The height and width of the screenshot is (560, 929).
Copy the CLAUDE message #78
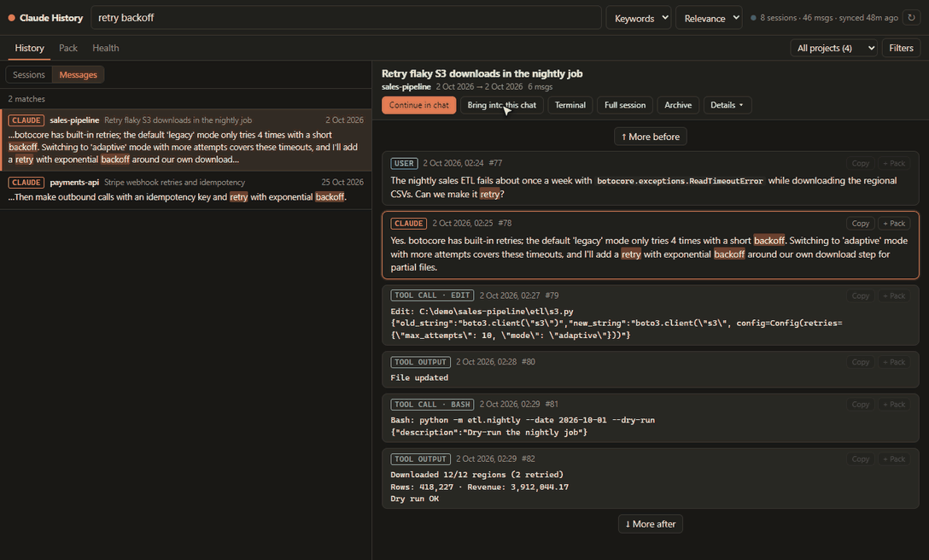click(861, 224)
